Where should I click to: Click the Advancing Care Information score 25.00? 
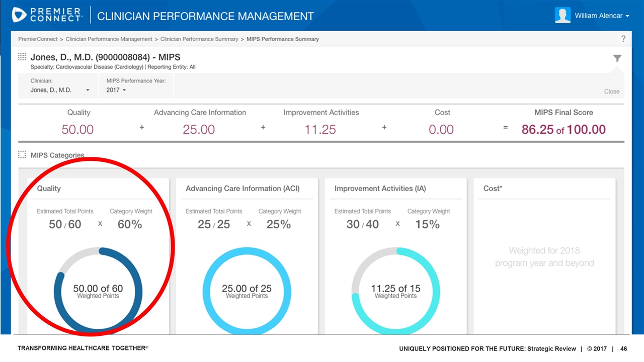pyautogui.click(x=199, y=129)
